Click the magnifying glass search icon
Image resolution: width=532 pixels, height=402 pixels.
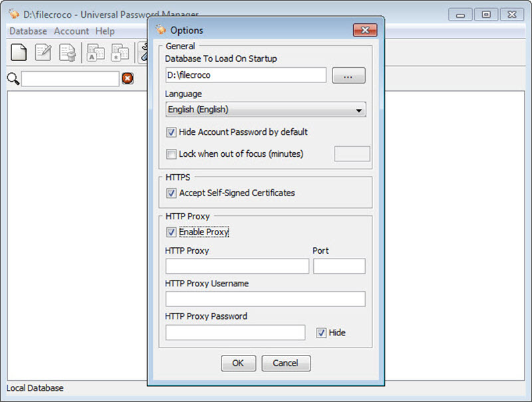[x=13, y=78]
